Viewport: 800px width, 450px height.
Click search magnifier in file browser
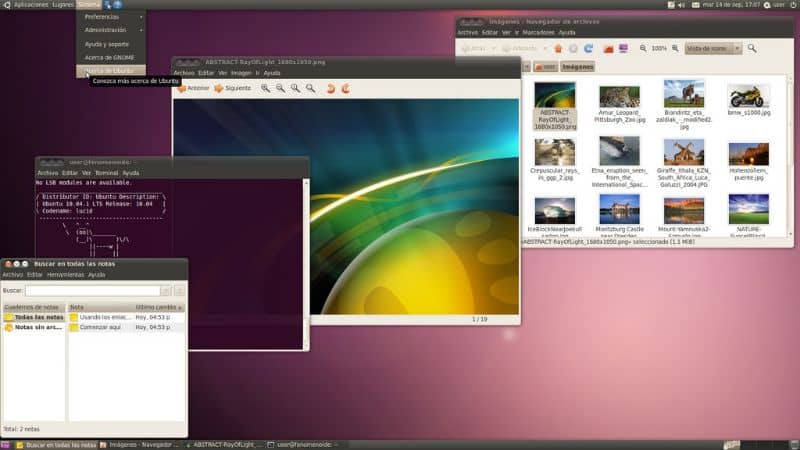[x=752, y=48]
